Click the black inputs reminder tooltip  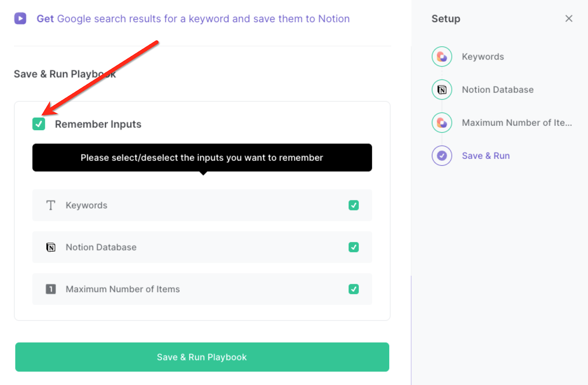(x=202, y=157)
